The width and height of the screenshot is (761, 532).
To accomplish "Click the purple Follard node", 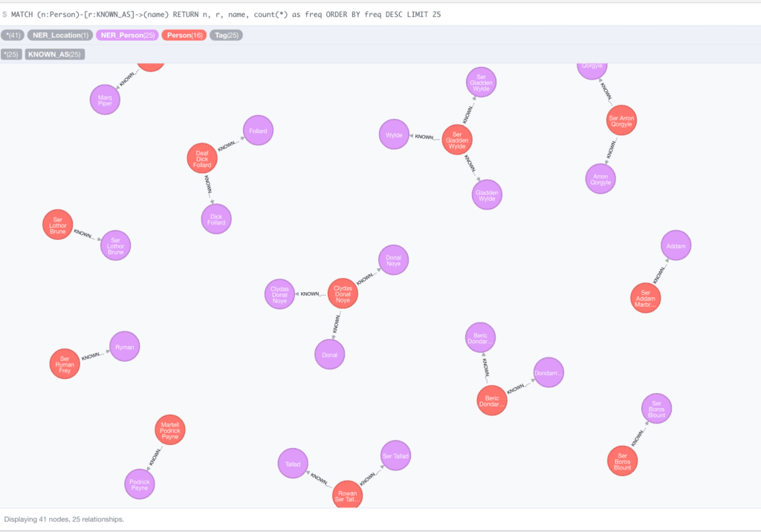I will pos(258,131).
